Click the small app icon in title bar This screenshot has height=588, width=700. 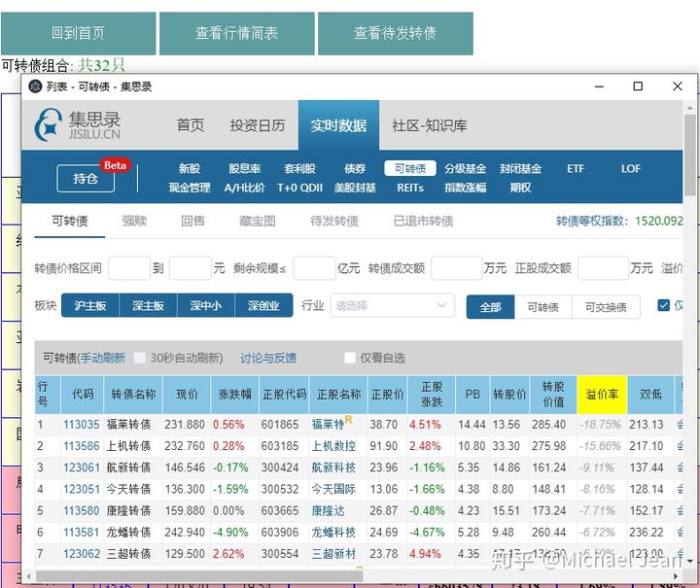pyautogui.click(x=33, y=86)
